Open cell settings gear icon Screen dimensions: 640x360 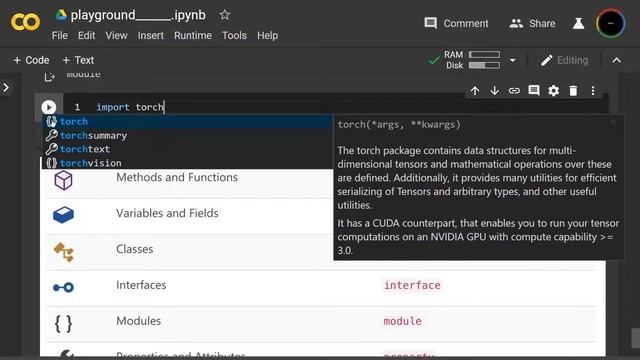pyautogui.click(x=553, y=91)
